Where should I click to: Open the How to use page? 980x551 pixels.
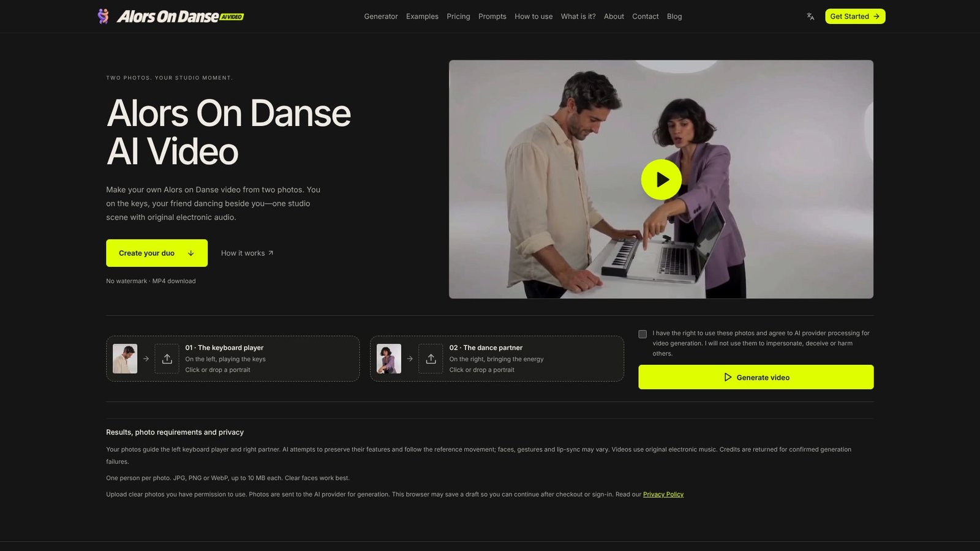point(533,17)
